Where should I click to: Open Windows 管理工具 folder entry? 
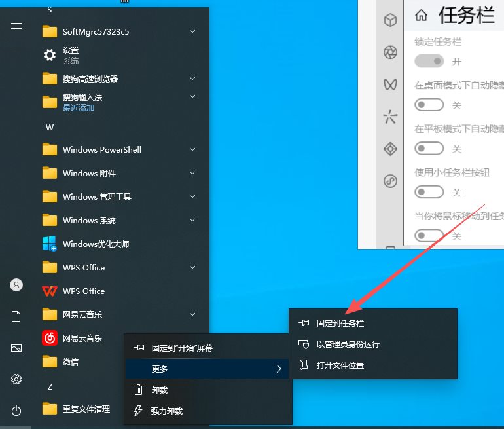87,196
